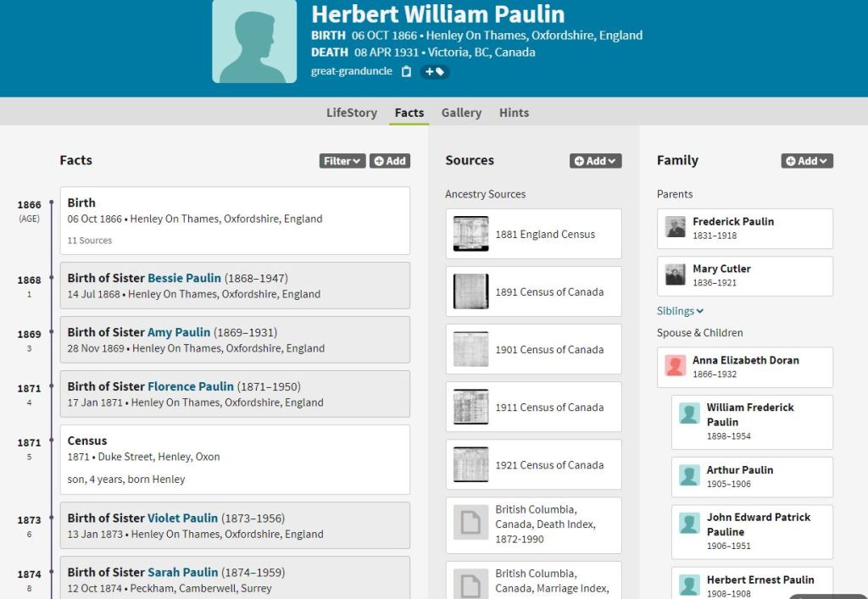Click the clipboard icon beside great-granduncle
The width and height of the screenshot is (868, 599).
406,72
